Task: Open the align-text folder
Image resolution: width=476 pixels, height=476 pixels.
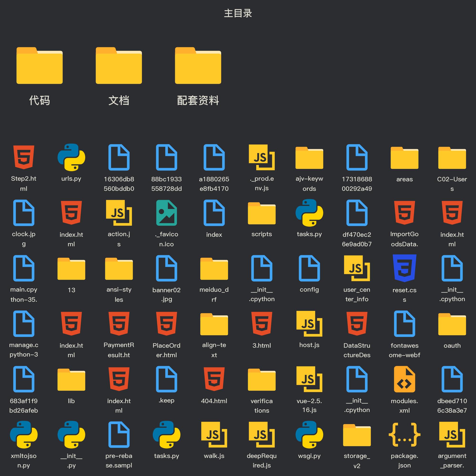Action: pyautogui.click(x=214, y=324)
